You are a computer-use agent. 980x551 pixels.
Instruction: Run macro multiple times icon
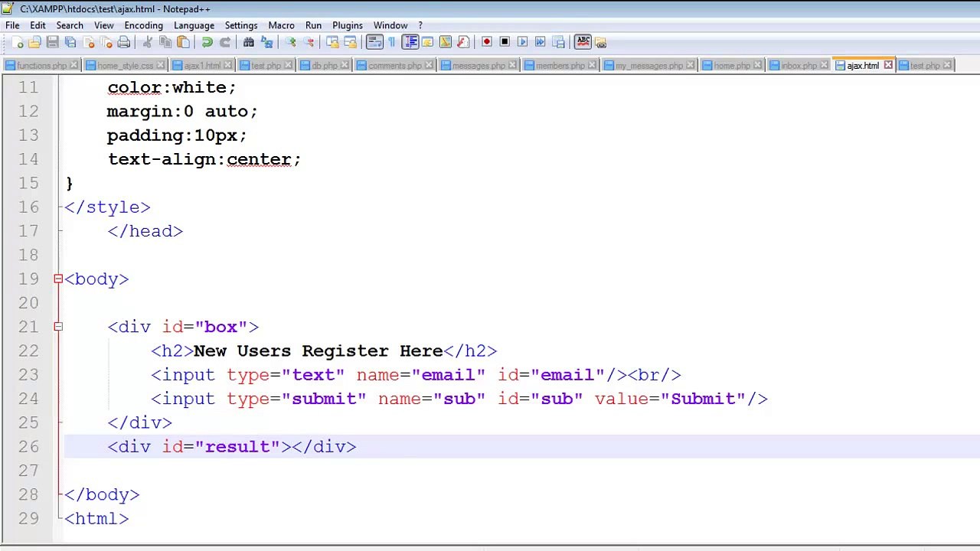[x=540, y=42]
